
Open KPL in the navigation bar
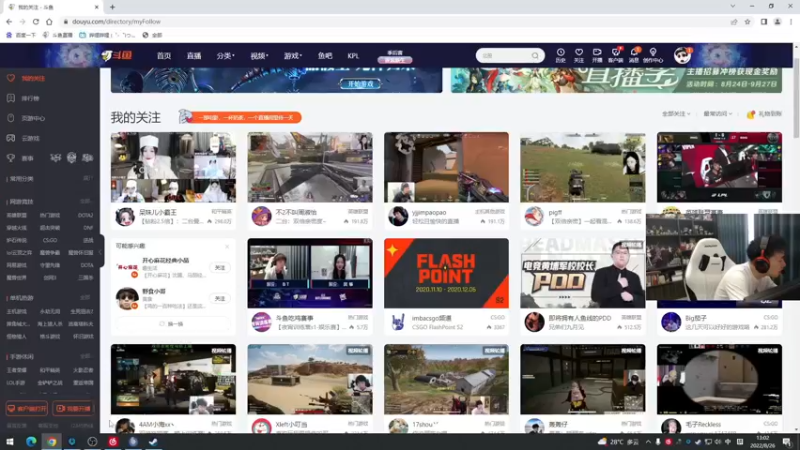(x=353, y=56)
